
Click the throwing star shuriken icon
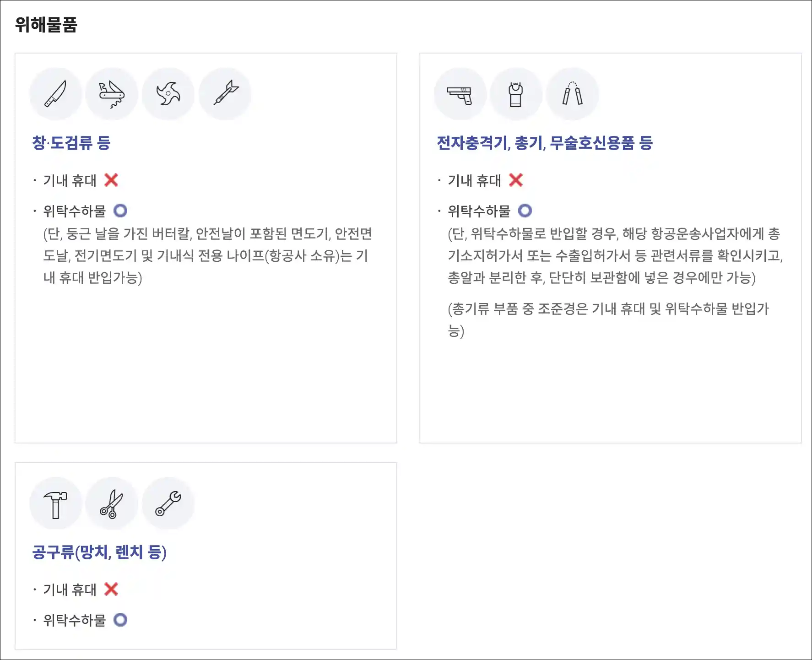(168, 94)
